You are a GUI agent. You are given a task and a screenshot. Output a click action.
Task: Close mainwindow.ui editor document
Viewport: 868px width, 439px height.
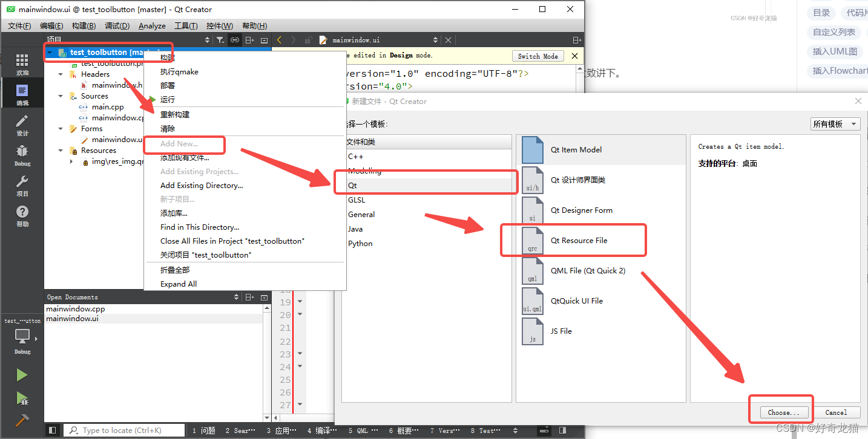pyautogui.click(x=448, y=40)
